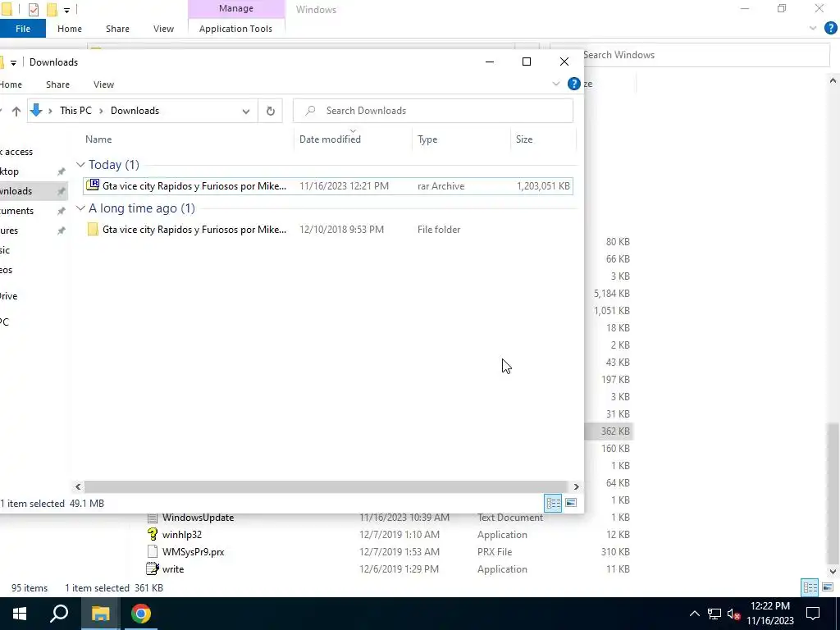This screenshot has height=630, width=840.
Task: Click the Properties quick access toolbar icon
Action: (x=33, y=9)
